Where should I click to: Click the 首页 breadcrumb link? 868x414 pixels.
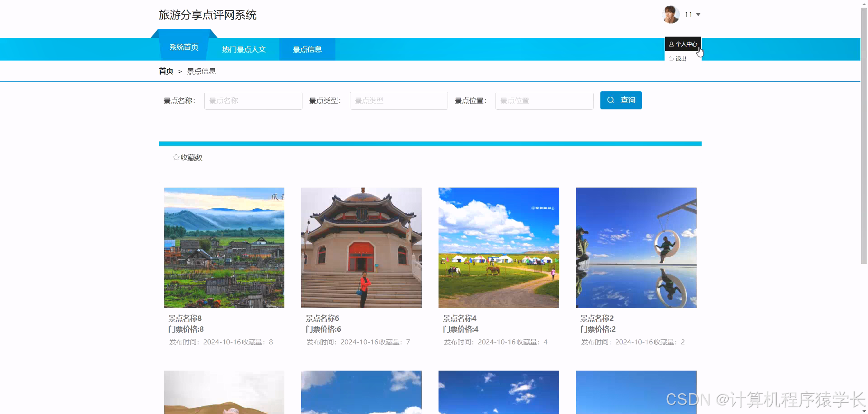point(166,71)
